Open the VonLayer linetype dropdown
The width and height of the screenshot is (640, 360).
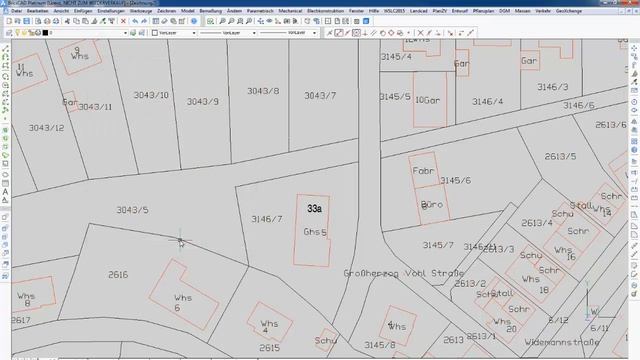[x=254, y=33]
